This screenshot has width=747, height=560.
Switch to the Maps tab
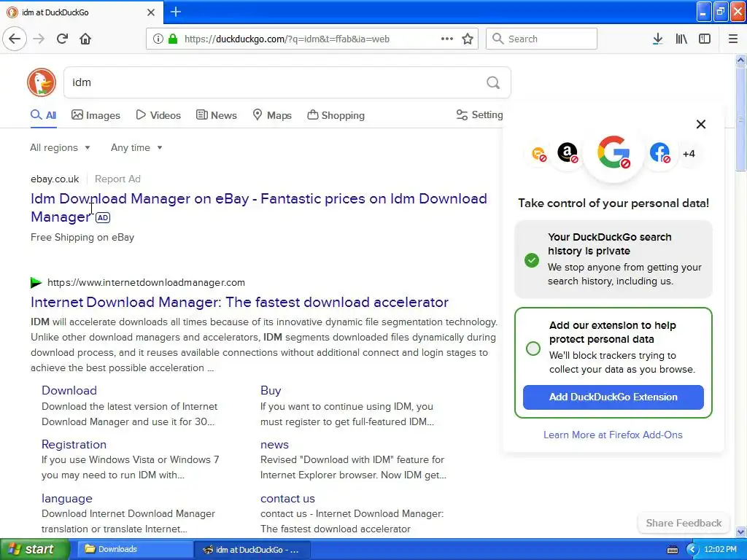pos(272,115)
